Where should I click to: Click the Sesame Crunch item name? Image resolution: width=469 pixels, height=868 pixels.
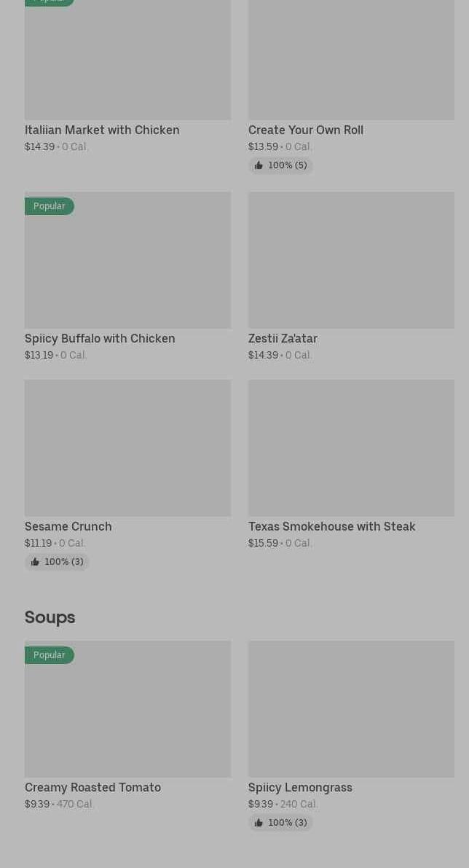coord(68,526)
